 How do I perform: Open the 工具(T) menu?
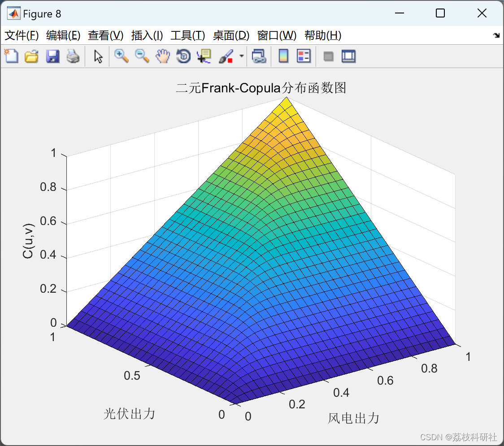tap(188, 35)
